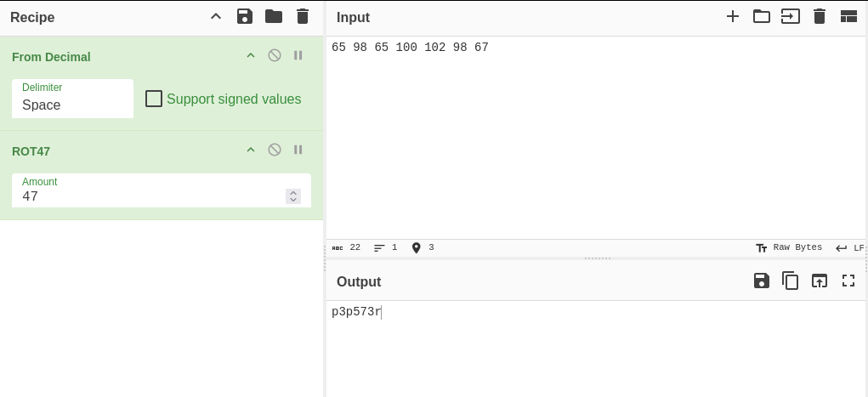Image resolution: width=868 pixels, height=397 pixels.
Task: Clear recipe with the trash icon
Action: (x=303, y=17)
